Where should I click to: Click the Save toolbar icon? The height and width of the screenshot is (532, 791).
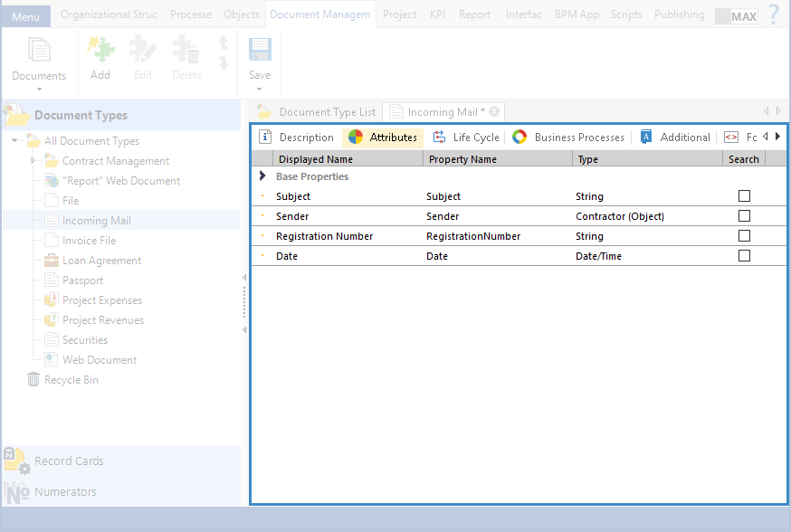click(259, 52)
